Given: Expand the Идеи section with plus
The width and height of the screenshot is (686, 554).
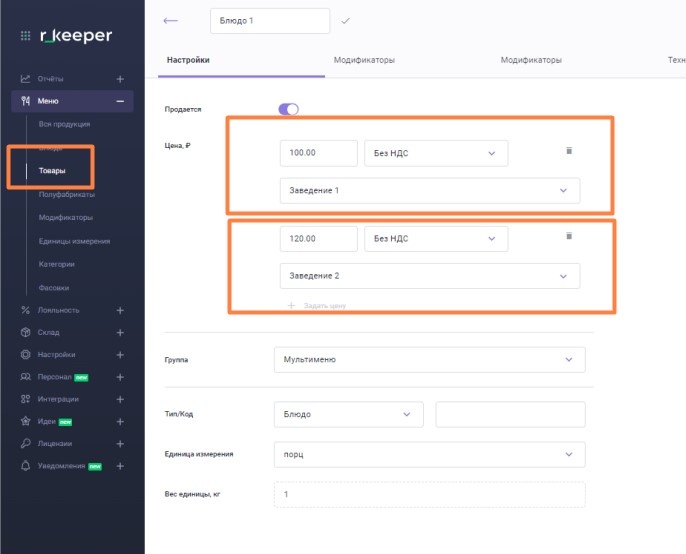Looking at the screenshot, I should pyautogui.click(x=120, y=422).
